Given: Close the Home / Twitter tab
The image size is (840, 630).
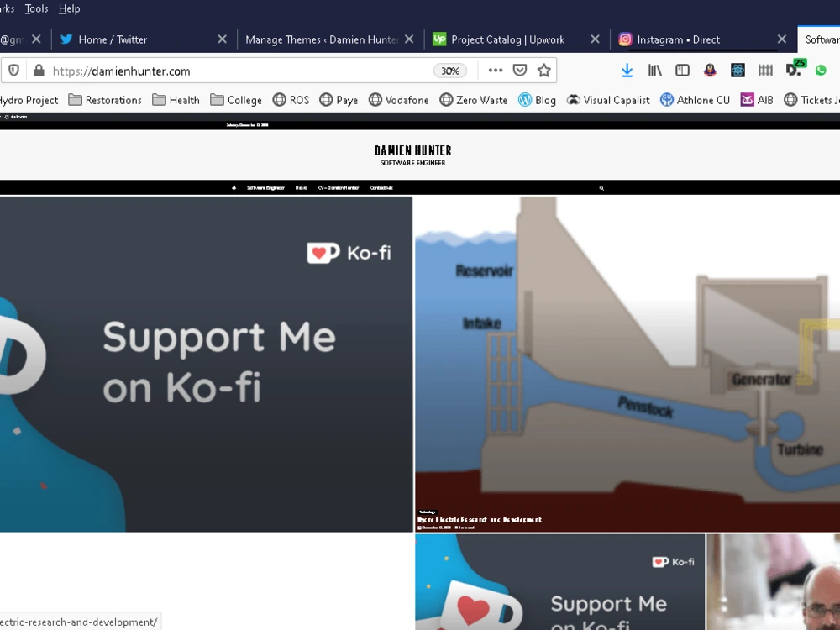Looking at the screenshot, I should point(222,39).
